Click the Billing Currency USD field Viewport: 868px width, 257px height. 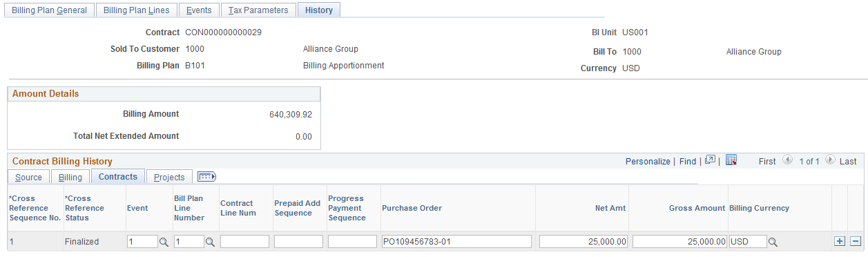coord(748,242)
